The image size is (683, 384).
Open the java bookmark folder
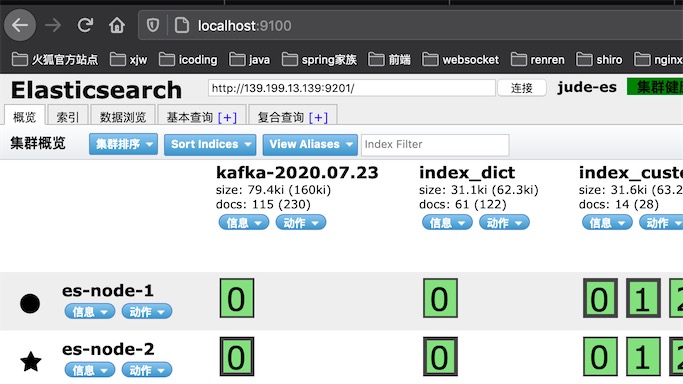tap(250, 59)
